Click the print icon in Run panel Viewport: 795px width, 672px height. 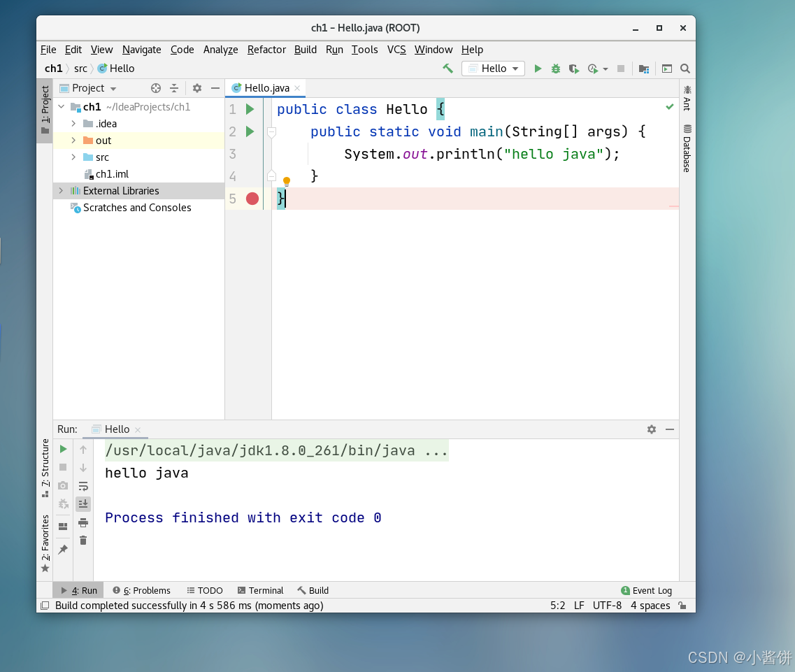coord(83,522)
